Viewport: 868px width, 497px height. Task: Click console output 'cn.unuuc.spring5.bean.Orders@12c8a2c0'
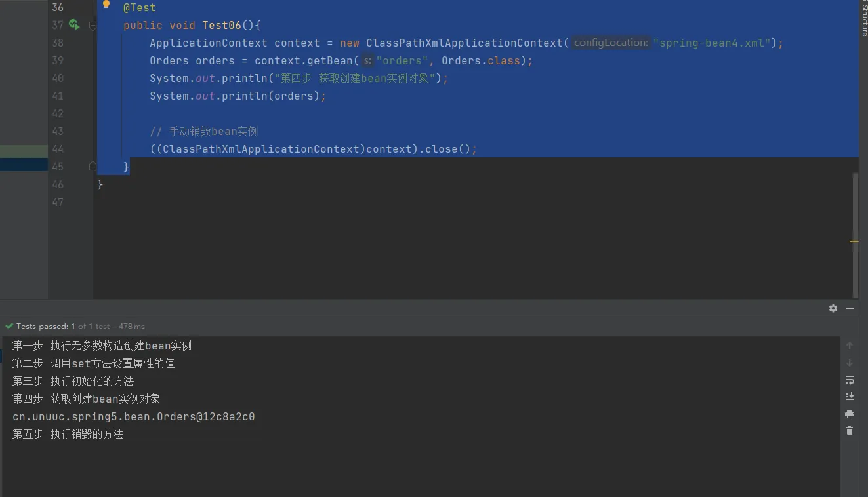pyautogui.click(x=134, y=416)
